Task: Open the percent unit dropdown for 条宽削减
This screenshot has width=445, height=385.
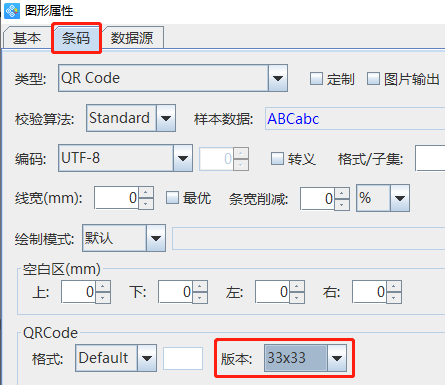Action: (x=383, y=198)
